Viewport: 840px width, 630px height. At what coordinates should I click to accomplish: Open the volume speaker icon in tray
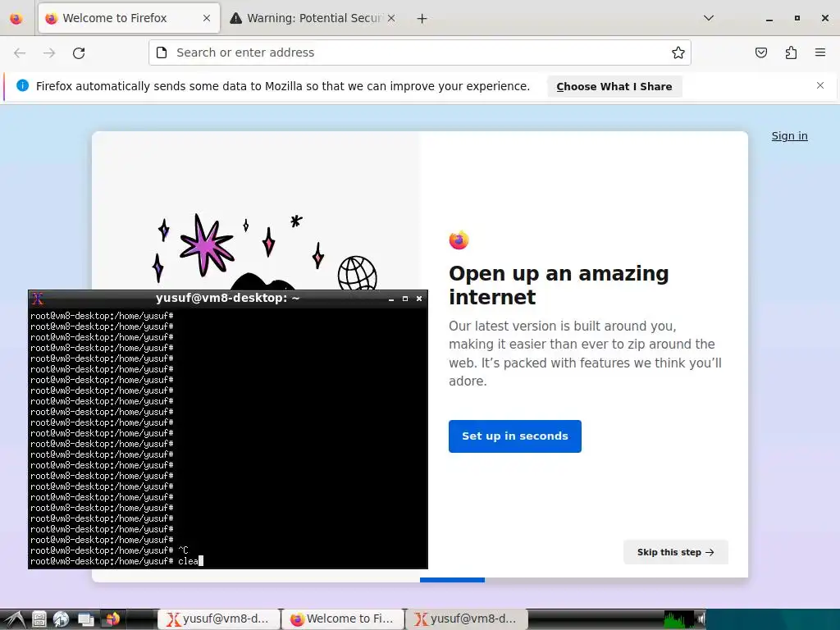701,619
